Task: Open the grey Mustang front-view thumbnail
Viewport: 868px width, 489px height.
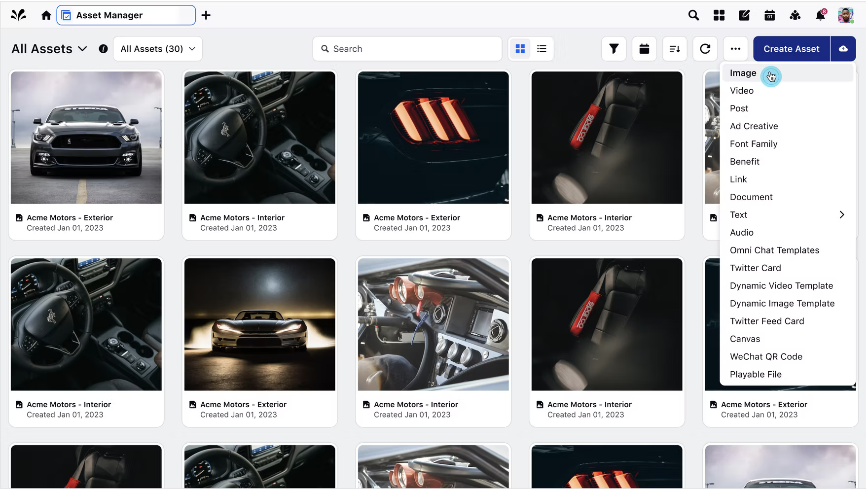Action: pyautogui.click(x=86, y=138)
